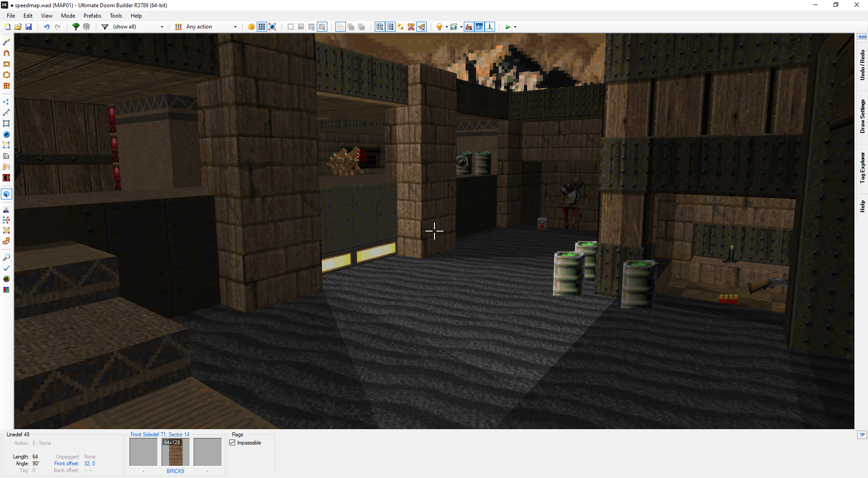Toggle the highlight crosshair button next to grid

tap(272, 27)
